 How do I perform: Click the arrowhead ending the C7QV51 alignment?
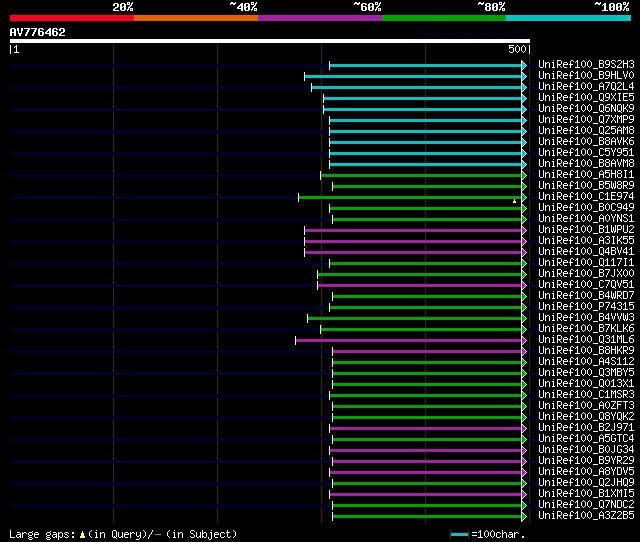tap(524, 285)
